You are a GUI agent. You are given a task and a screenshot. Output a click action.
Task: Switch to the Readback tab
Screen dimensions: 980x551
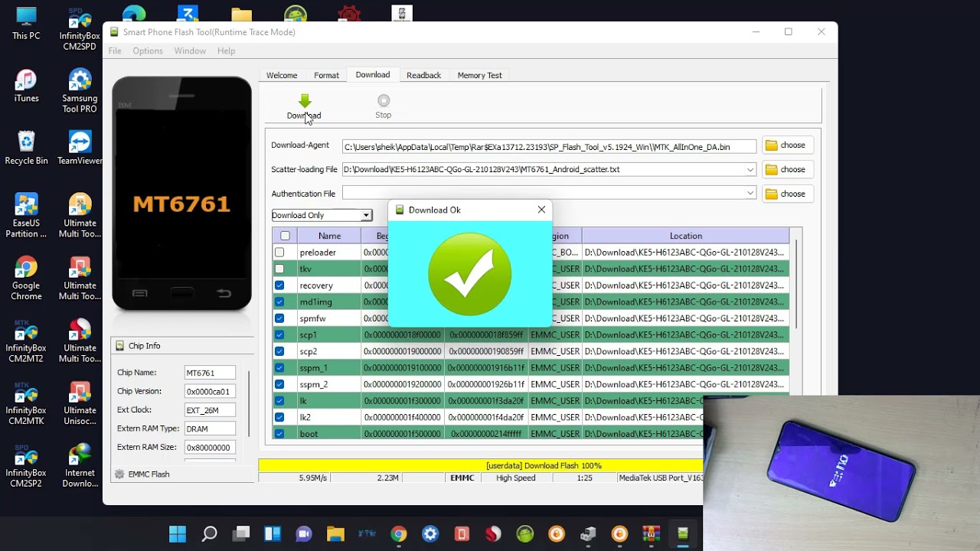[423, 75]
